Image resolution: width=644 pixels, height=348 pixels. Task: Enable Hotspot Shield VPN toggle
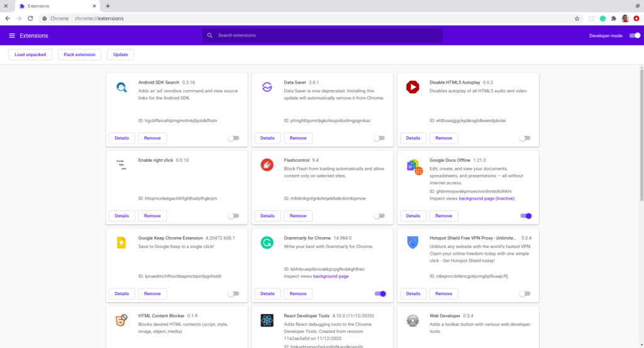pos(525,294)
